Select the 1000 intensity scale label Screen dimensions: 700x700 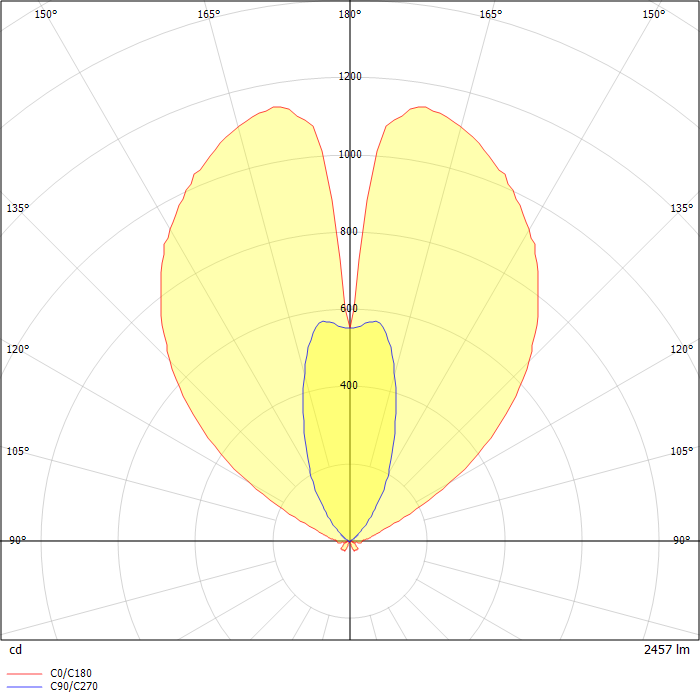coord(350,154)
